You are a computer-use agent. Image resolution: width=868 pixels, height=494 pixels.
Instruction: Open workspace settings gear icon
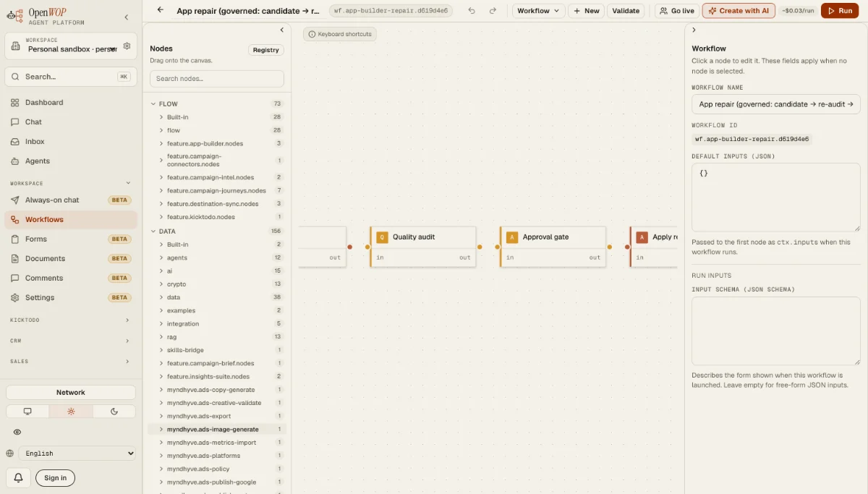[x=127, y=46]
